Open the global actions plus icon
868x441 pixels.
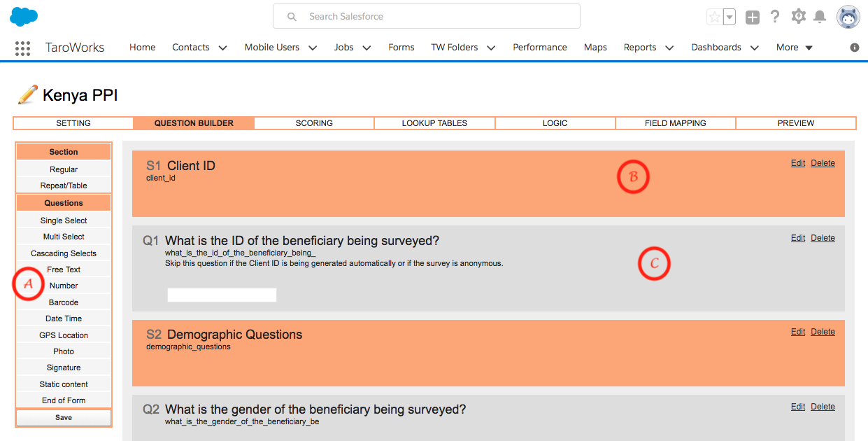tap(753, 17)
